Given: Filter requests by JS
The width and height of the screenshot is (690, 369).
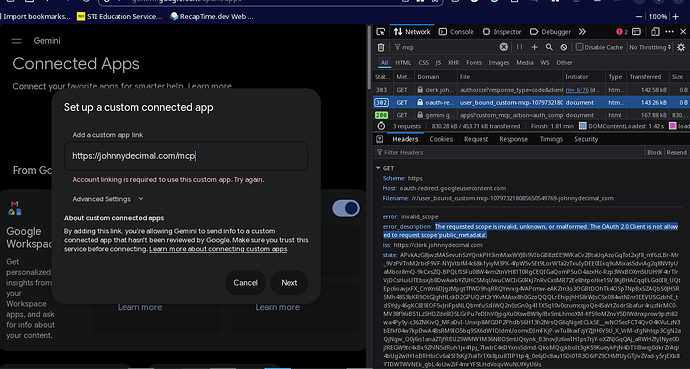Looking at the screenshot, I should coord(438,62).
